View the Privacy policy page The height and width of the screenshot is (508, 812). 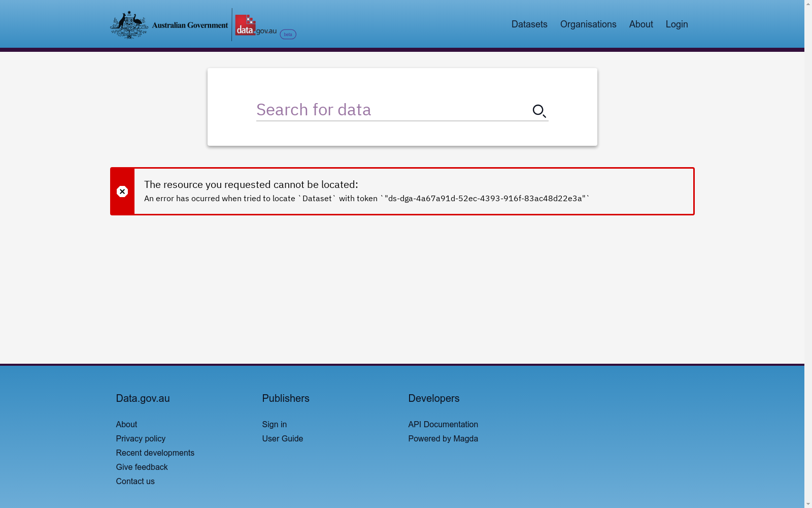coord(141,438)
